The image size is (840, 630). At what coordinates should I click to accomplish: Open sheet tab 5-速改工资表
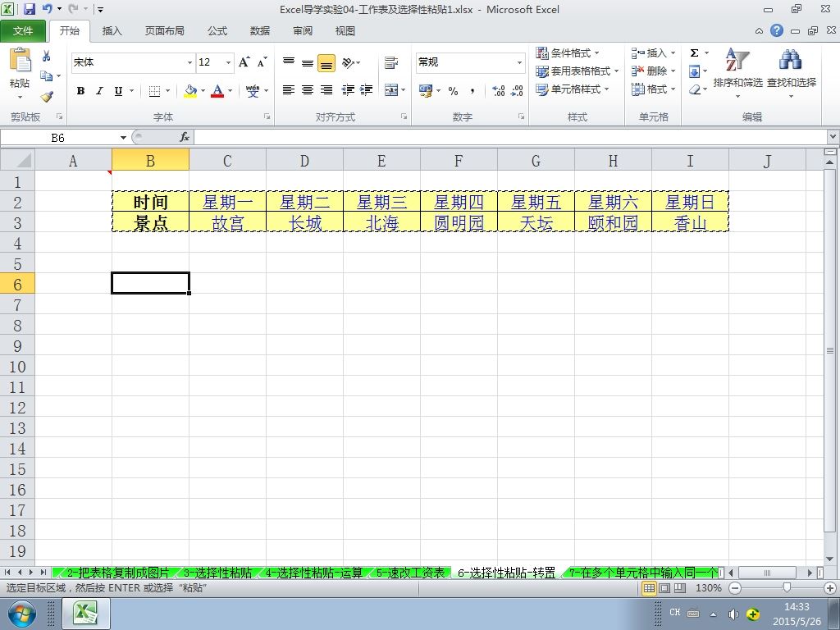(x=410, y=573)
